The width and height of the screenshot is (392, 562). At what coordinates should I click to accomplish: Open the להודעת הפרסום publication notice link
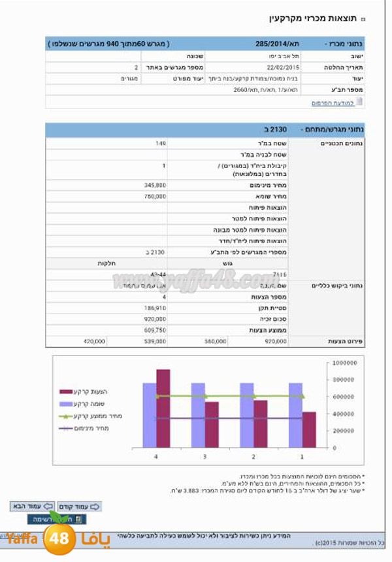click(x=333, y=103)
